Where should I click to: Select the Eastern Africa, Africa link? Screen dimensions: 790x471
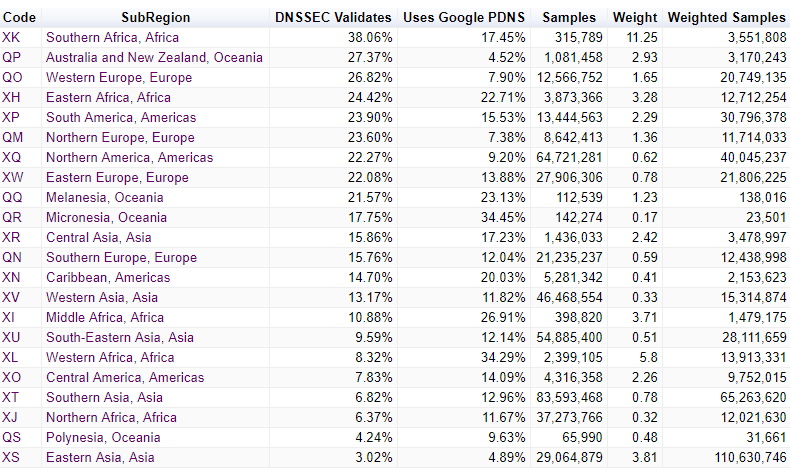click(x=108, y=97)
